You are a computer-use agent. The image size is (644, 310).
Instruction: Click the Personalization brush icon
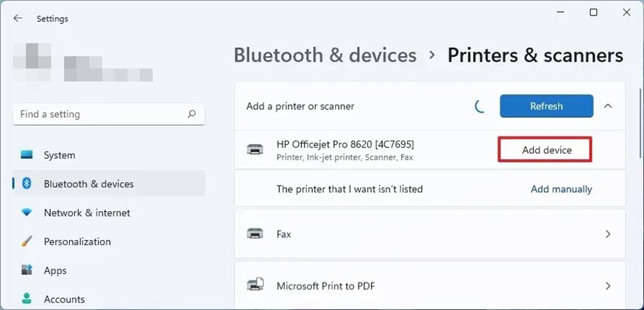coord(27,242)
